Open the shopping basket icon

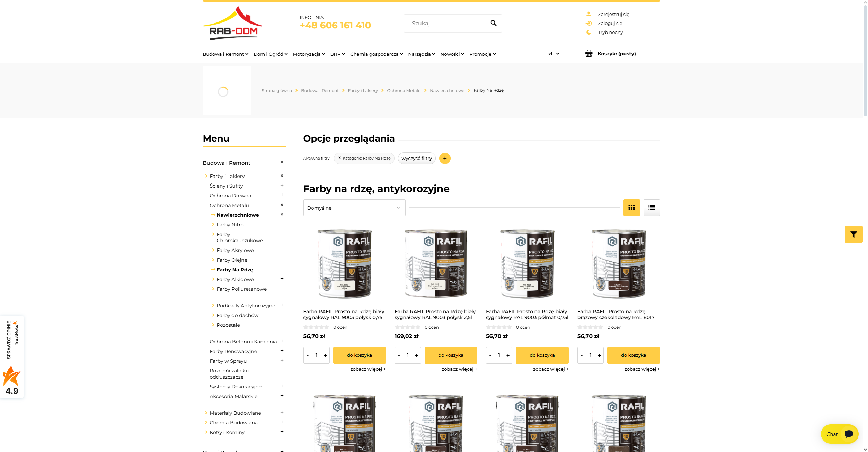(x=588, y=54)
